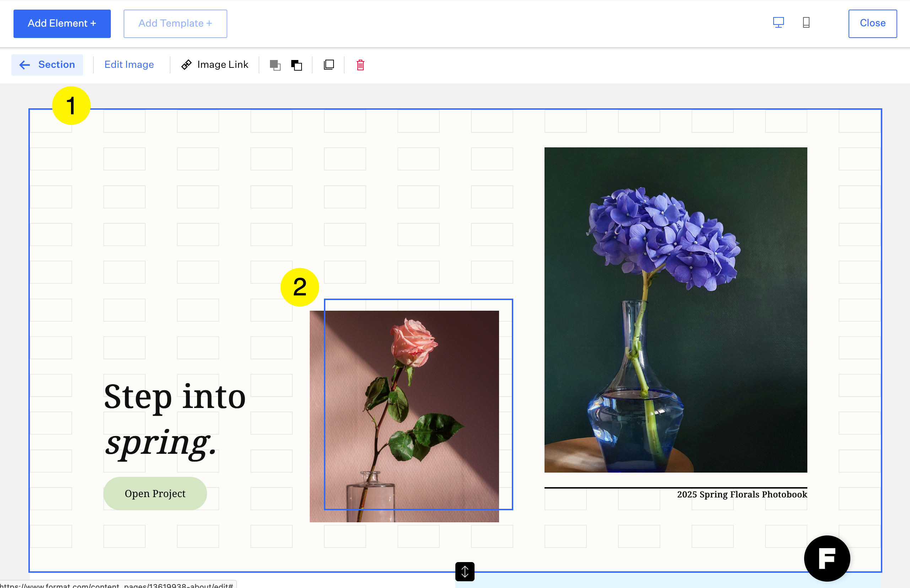This screenshot has width=910, height=588.
Task: Click the chain icon for Image Link
Action: pos(186,65)
